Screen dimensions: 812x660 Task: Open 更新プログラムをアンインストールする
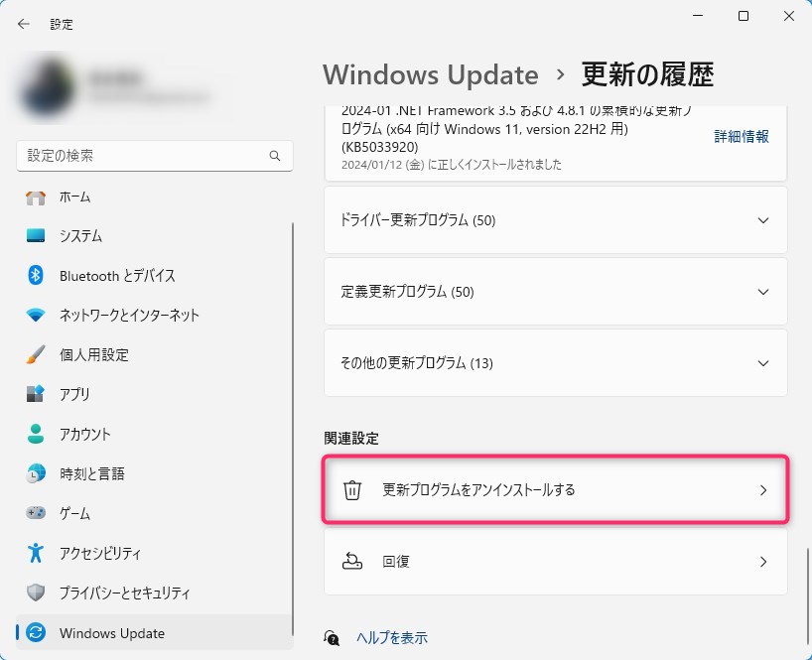tap(556, 490)
